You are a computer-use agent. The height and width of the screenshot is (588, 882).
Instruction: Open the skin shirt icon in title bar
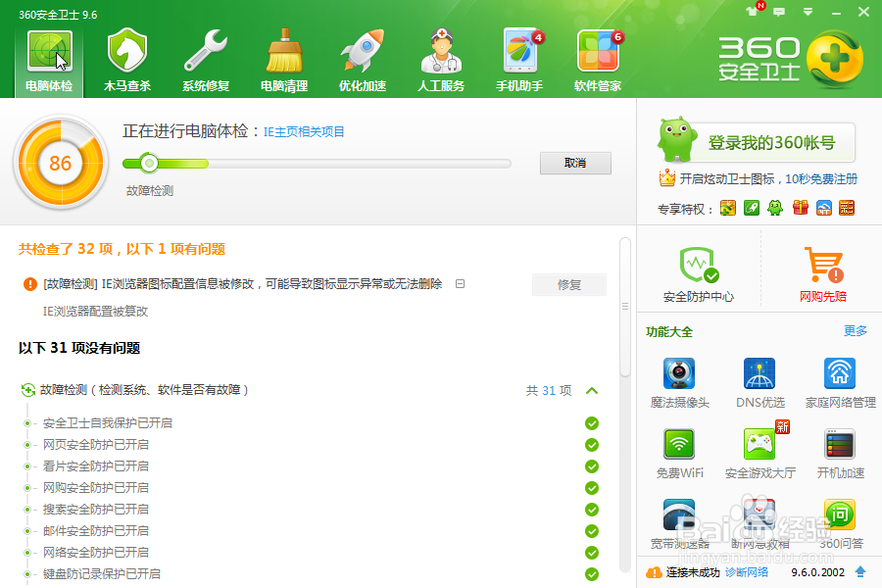coord(752,11)
